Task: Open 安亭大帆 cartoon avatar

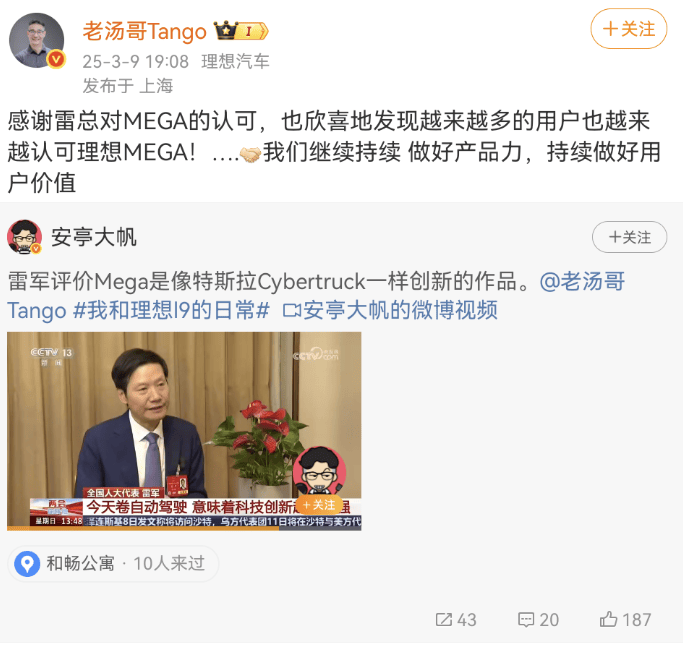Action: click(x=24, y=237)
